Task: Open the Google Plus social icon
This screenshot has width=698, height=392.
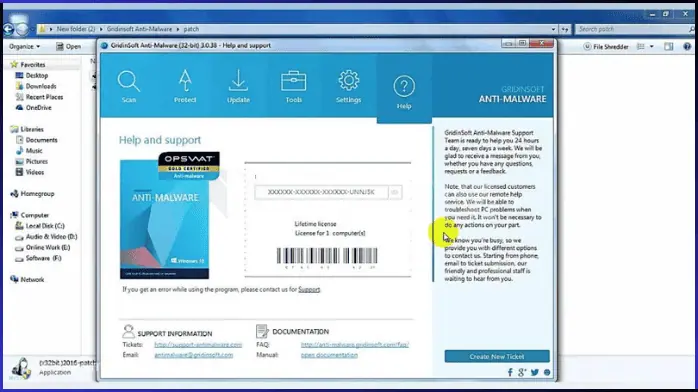Action: pyautogui.click(x=522, y=372)
